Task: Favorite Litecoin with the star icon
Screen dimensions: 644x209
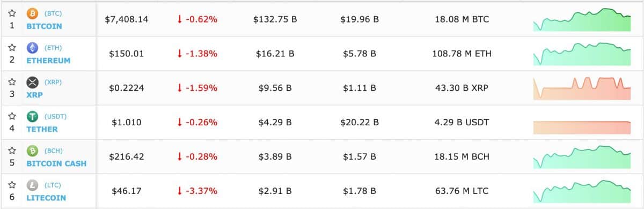Action: 12,185
